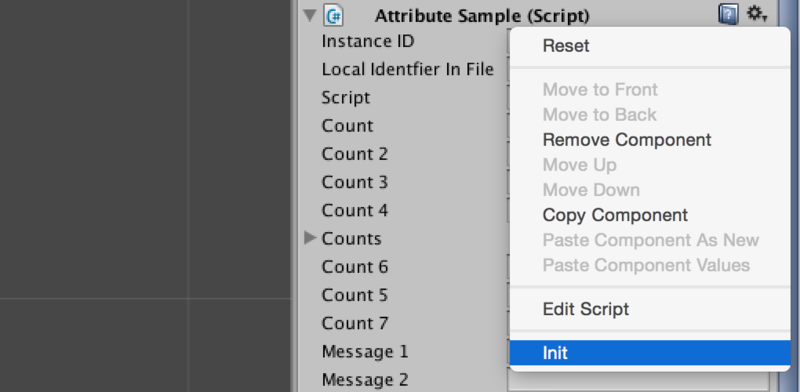The height and width of the screenshot is (392, 800).
Task: Select the Count 2 label
Action: coord(355,154)
